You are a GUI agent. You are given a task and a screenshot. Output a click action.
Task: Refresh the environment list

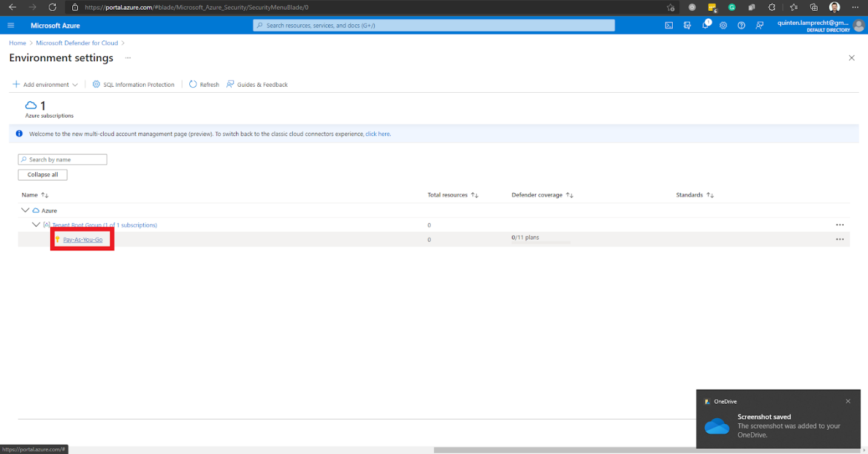pyautogui.click(x=204, y=84)
